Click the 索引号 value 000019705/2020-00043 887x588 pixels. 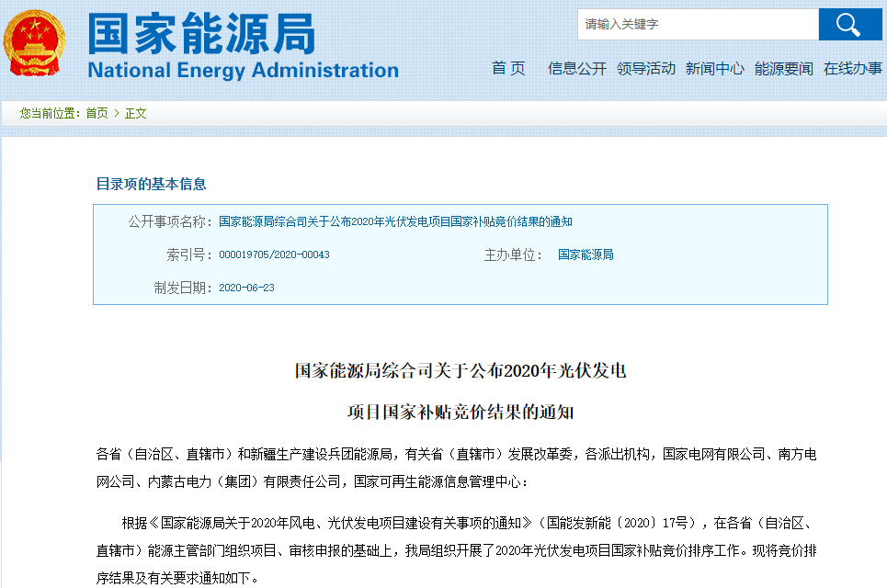tap(272, 254)
